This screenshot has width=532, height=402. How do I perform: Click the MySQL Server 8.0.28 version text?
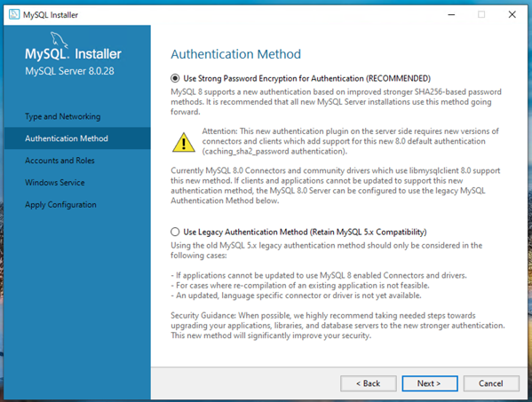point(69,71)
